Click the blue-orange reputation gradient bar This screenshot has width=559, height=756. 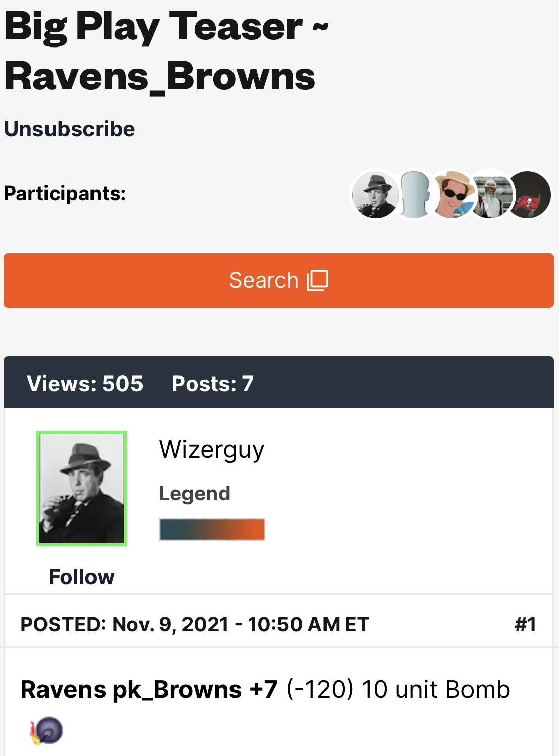[x=212, y=530]
